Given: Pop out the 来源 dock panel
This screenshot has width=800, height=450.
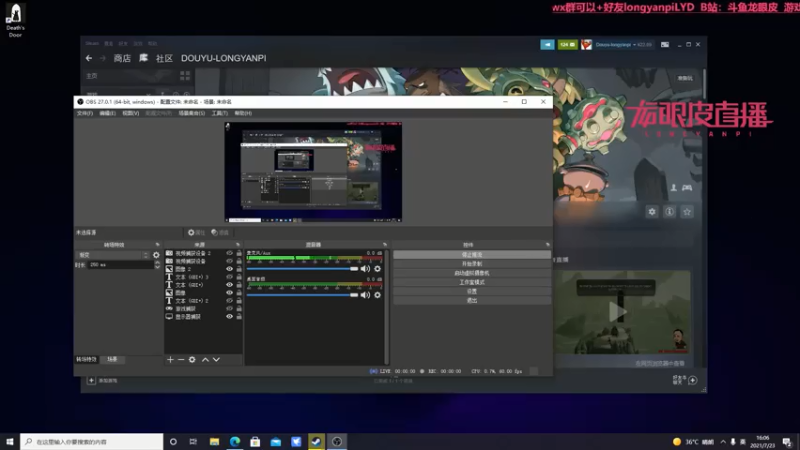Looking at the screenshot, I should tap(238, 245).
